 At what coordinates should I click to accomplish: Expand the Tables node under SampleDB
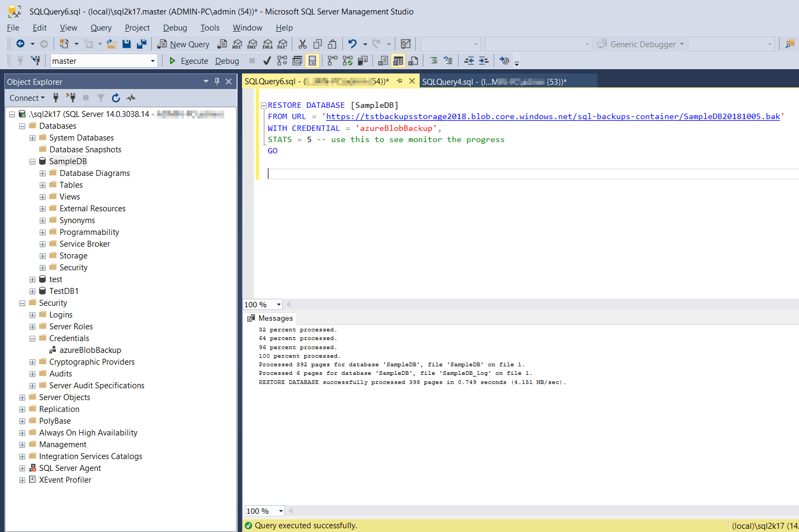tap(42, 184)
